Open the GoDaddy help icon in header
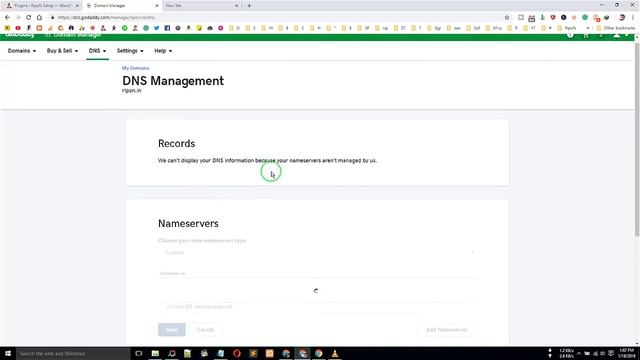Viewport: 640px width, 360px height. [570, 36]
